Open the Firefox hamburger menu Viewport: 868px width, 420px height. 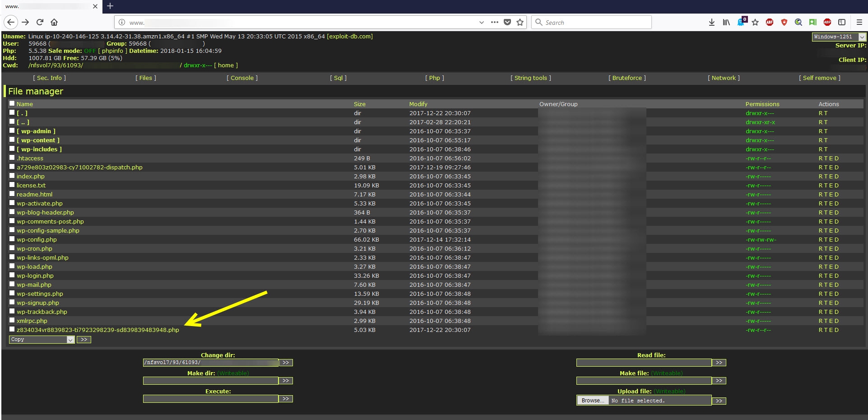[859, 22]
